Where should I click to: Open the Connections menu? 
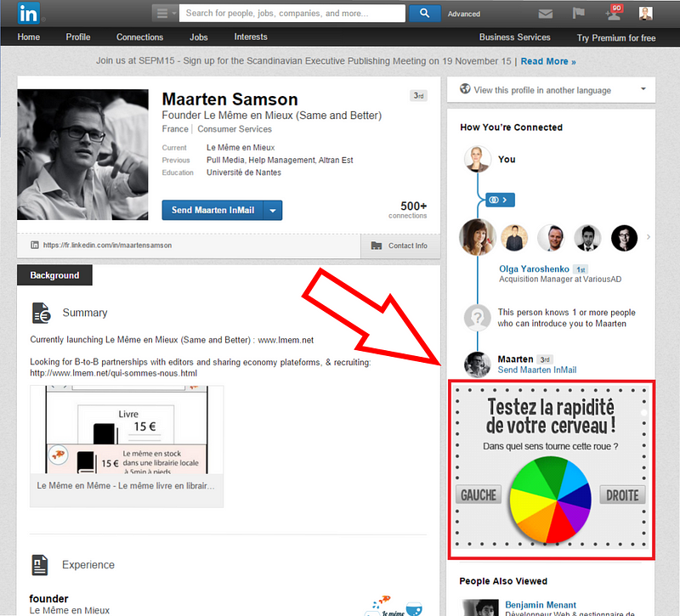click(x=139, y=37)
